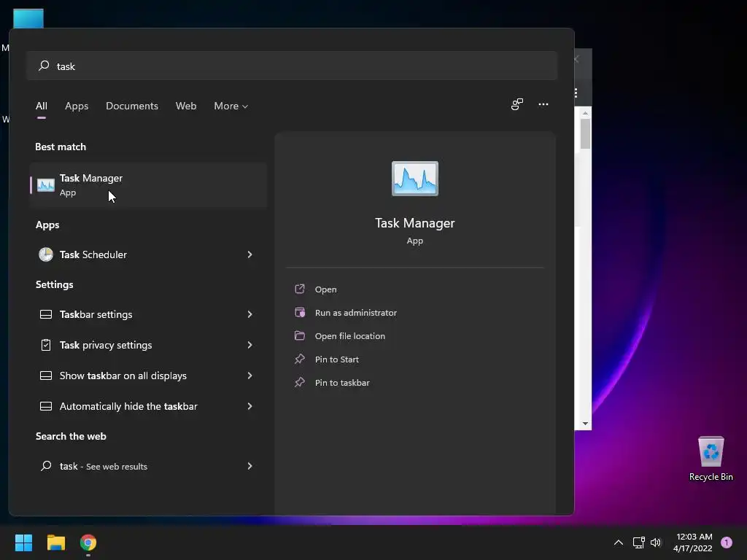Open Google Chrome from the taskbar
747x560 pixels.
(88, 542)
